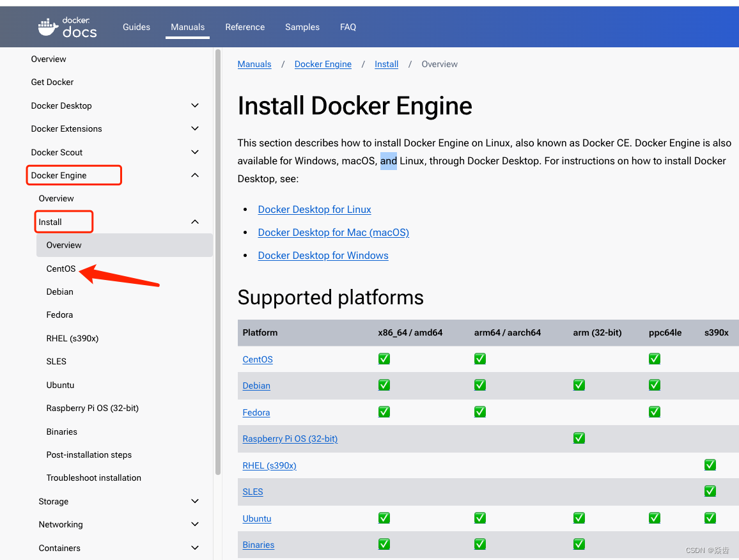The height and width of the screenshot is (560, 739).
Task: Click CentOS link in platforms table
Action: 258,359
